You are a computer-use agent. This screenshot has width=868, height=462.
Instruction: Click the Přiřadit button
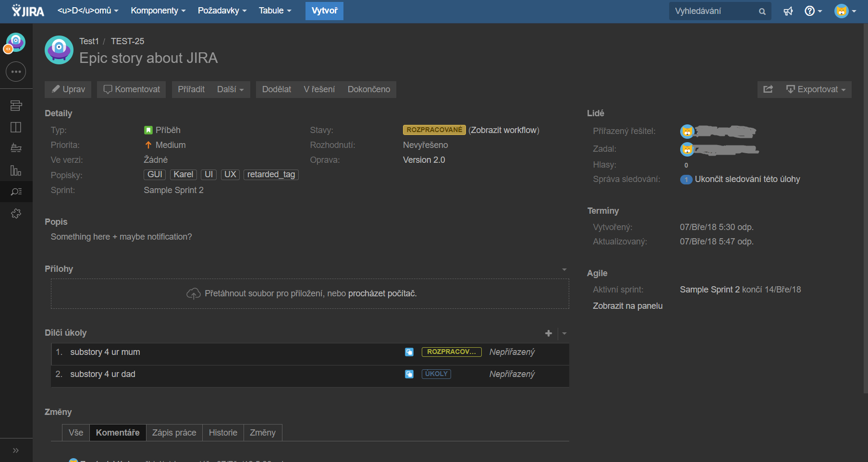click(x=191, y=89)
